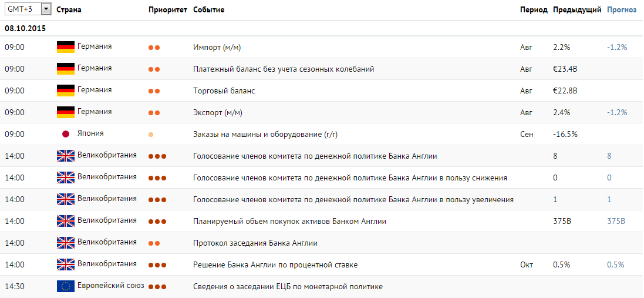Click the Предыдущий column header
Screen dimensions: 644x298
click(x=577, y=9)
